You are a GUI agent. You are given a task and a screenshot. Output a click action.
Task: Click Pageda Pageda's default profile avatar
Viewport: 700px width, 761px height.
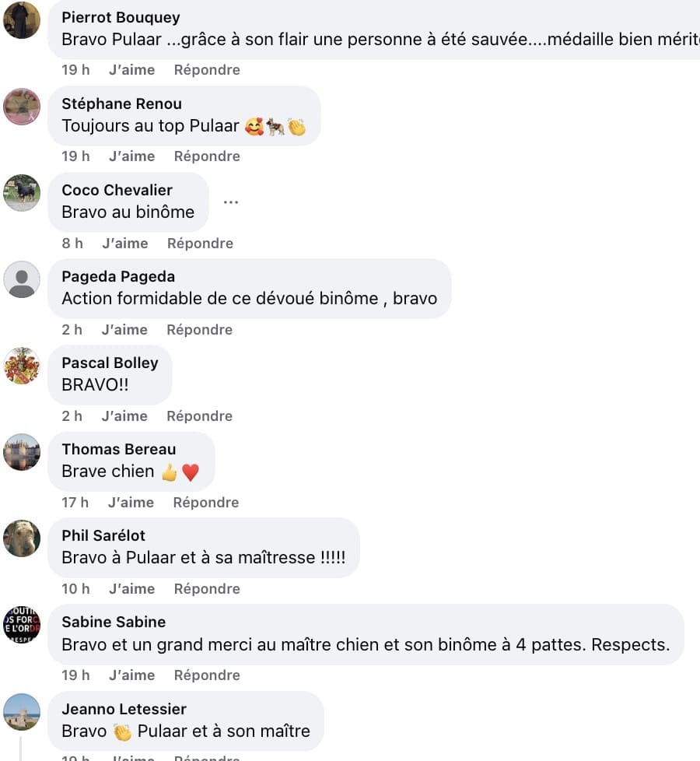coord(22,279)
